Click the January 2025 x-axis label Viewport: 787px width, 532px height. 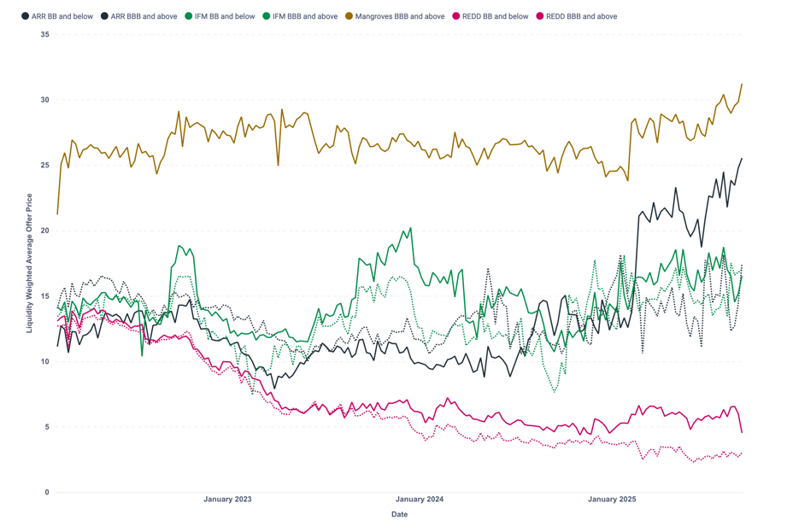pyautogui.click(x=612, y=500)
